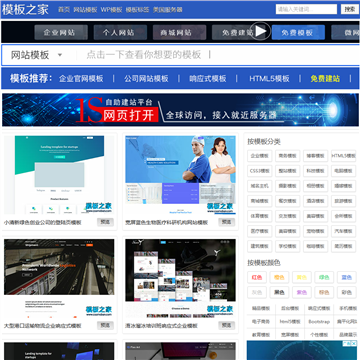Viewport: 360px width, 360px height.
Task: Filter templates by 彩色 option
Action: (347, 293)
